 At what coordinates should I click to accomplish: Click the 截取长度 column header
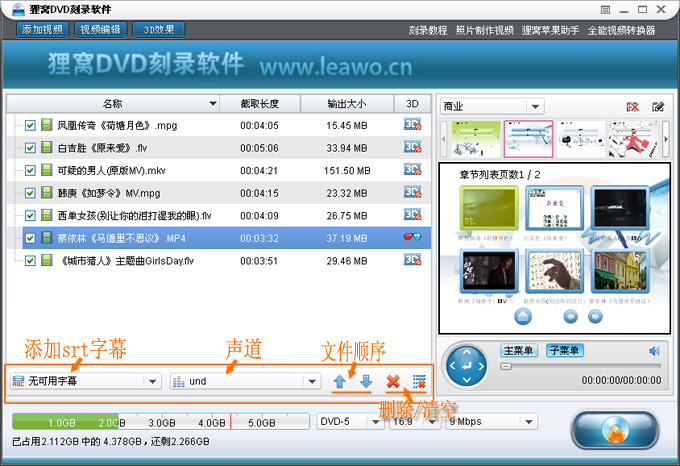(x=260, y=104)
